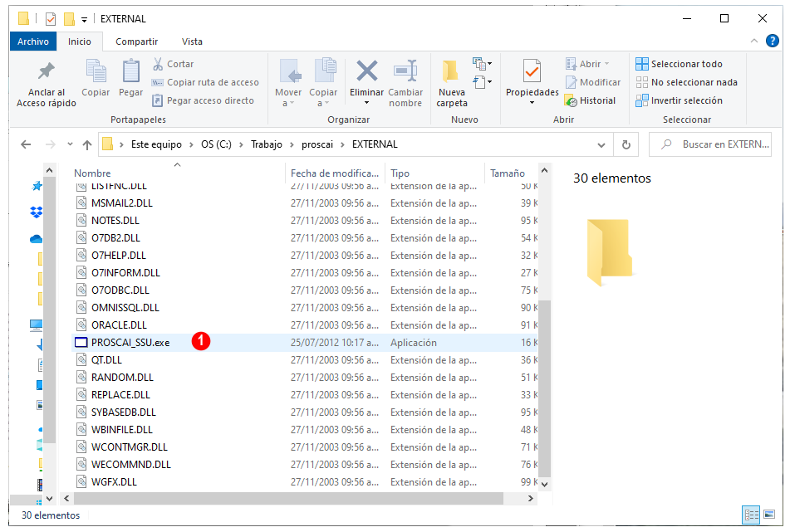Click Pegar acceso directo

(x=203, y=100)
